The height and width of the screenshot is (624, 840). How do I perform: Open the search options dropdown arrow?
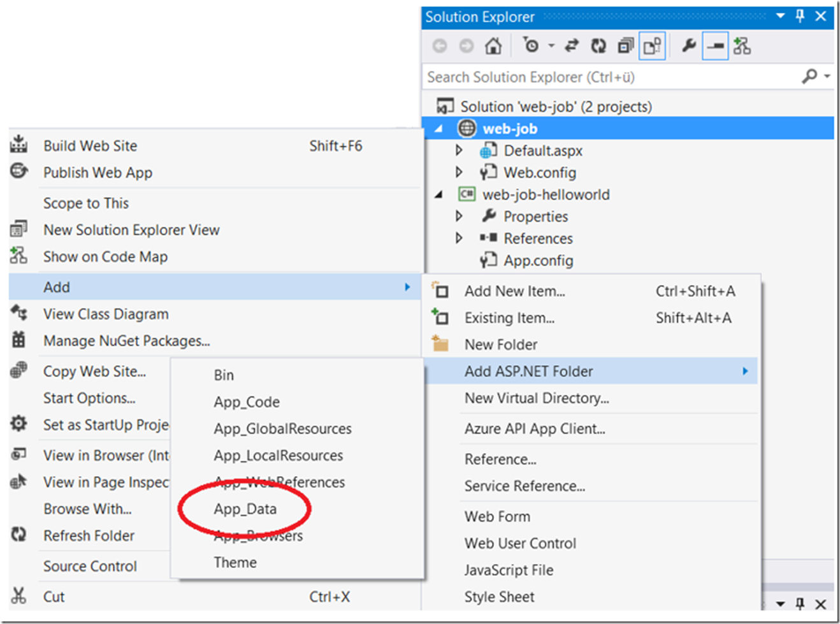(827, 76)
